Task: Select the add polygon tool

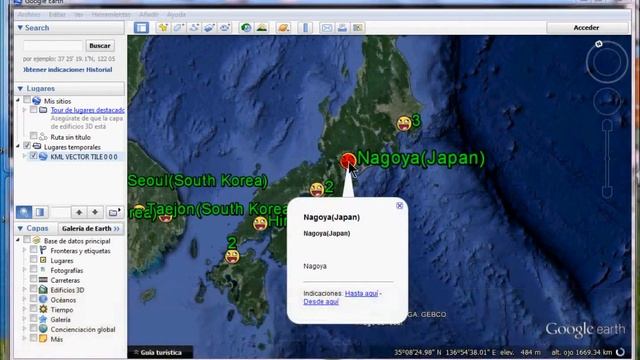Action: (178, 28)
